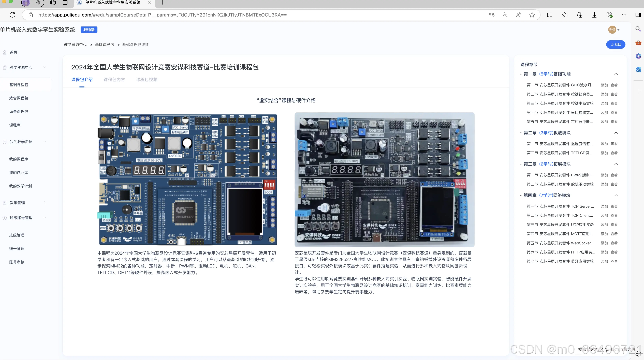Add page to favorites star icon
The height and width of the screenshot is (360, 644).
532,15
